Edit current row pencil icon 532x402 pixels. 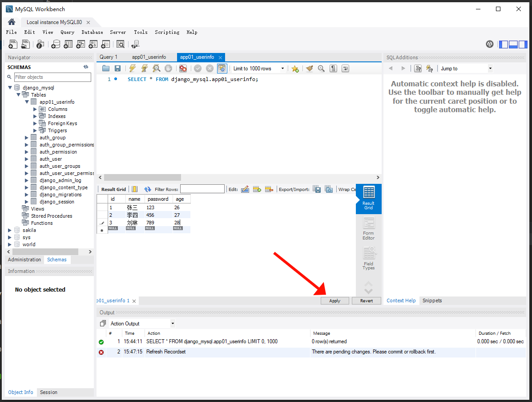(245, 189)
